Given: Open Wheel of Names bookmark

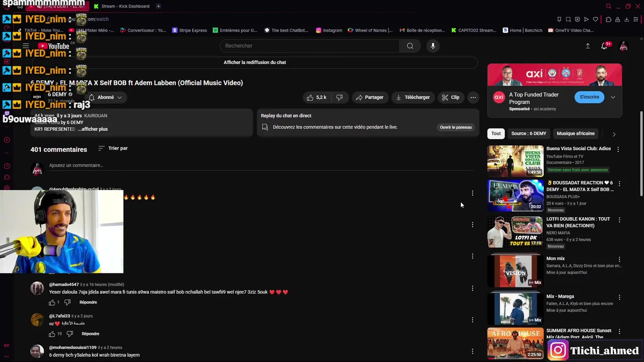Looking at the screenshot, I should [x=370, y=30].
